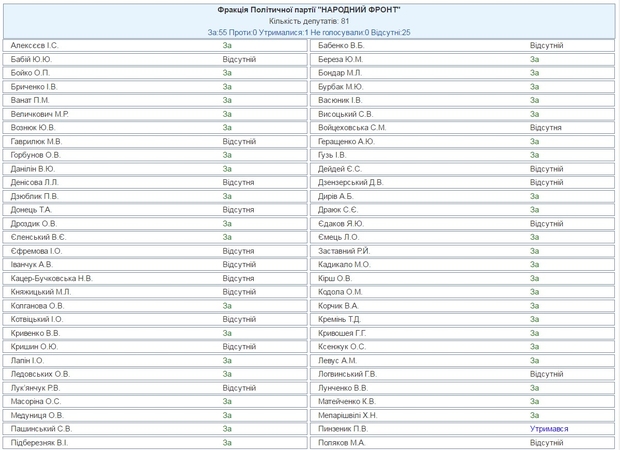This screenshot has height=450, width=620.
Task: Click on deputy Бабенко В.Б.
Action: tap(341, 46)
